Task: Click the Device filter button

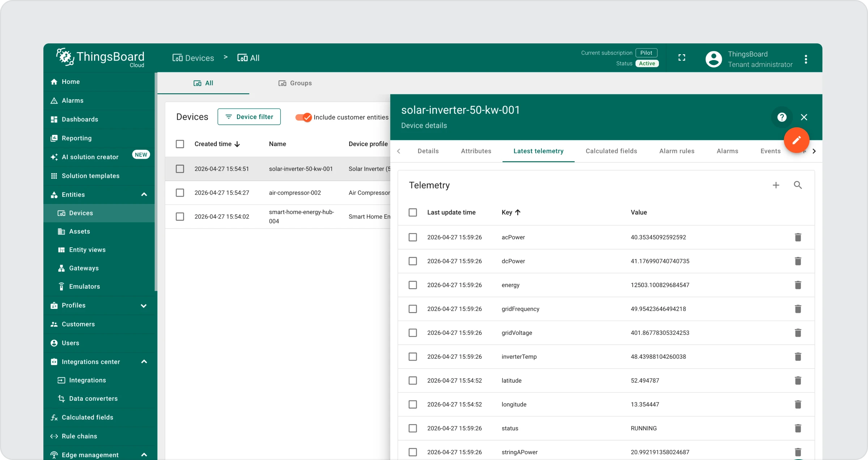Action: coord(249,117)
